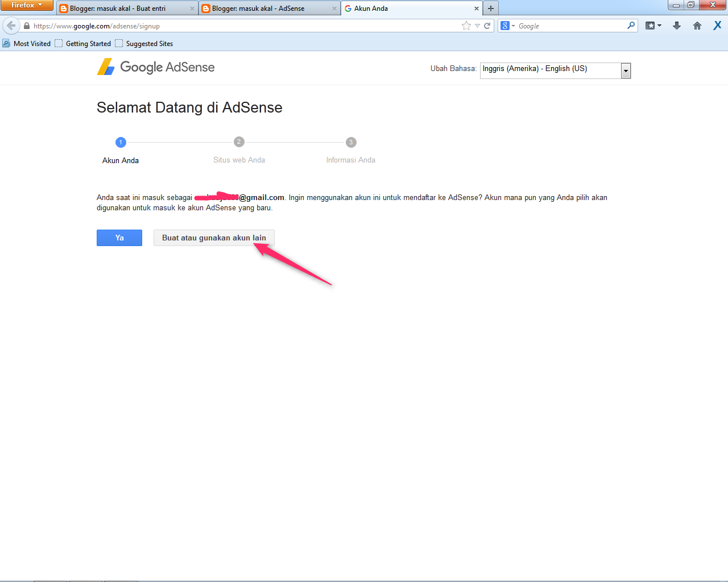Click Buat atau gunakan akun lain
728x582 pixels.
tap(214, 238)
